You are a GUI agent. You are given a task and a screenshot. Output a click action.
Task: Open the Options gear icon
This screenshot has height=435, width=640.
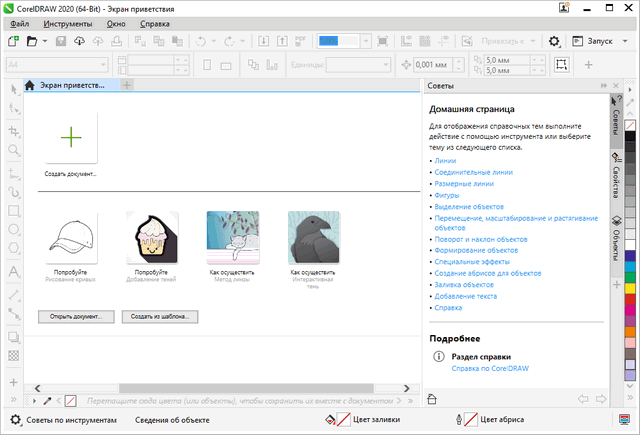pyautogui.click(x=555, y=41)
